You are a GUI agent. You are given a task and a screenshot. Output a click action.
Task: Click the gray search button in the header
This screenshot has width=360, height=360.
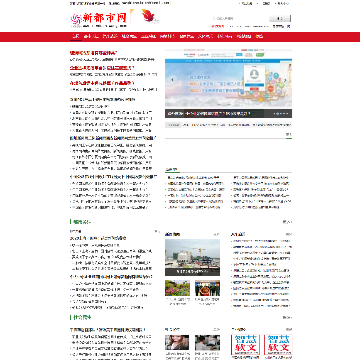[280, 19]
